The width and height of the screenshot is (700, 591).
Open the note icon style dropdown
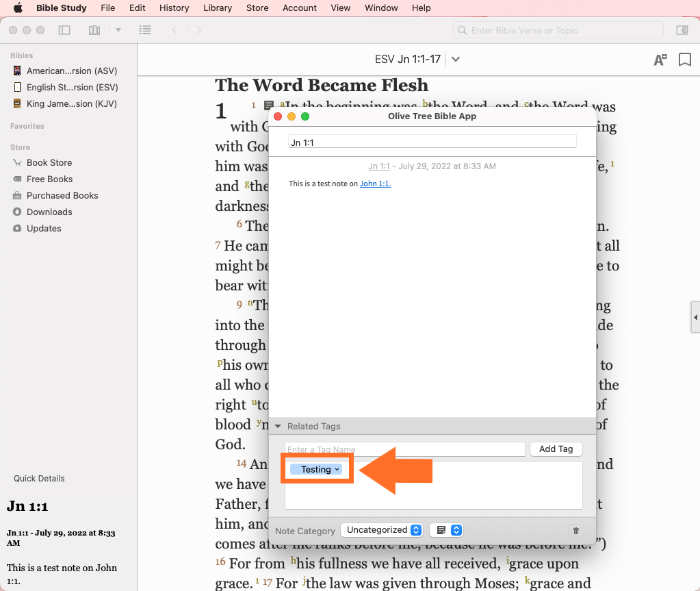click(448, 530)
